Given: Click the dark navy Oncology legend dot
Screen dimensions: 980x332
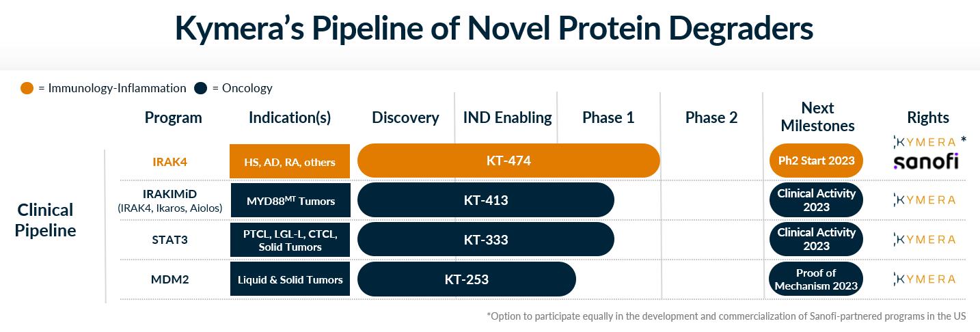Looking at the screenshot, I should tap(201, 88).
